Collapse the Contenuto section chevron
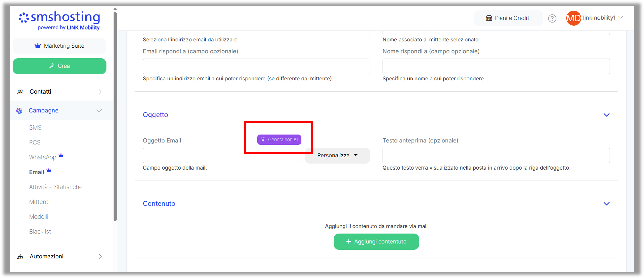This screenshot has width=644, height=278. coord(606,204)
